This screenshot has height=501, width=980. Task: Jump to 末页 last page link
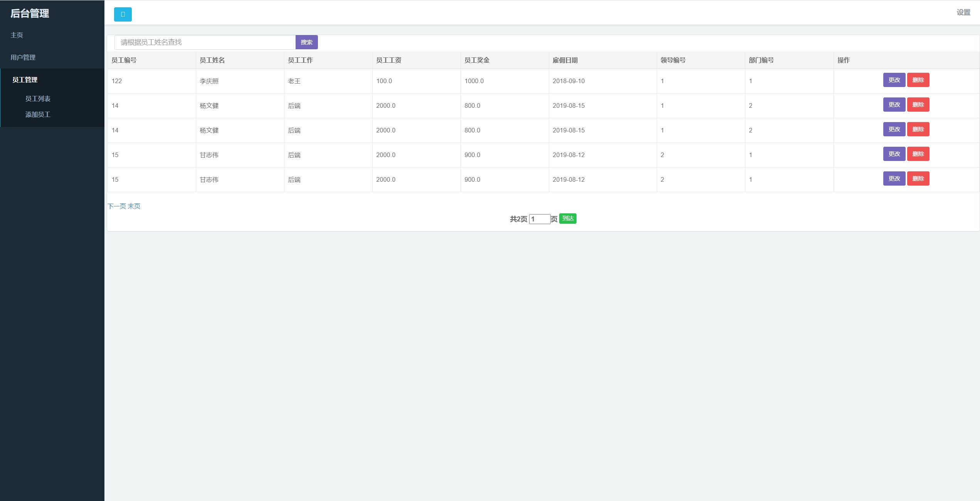pos(134,206)
